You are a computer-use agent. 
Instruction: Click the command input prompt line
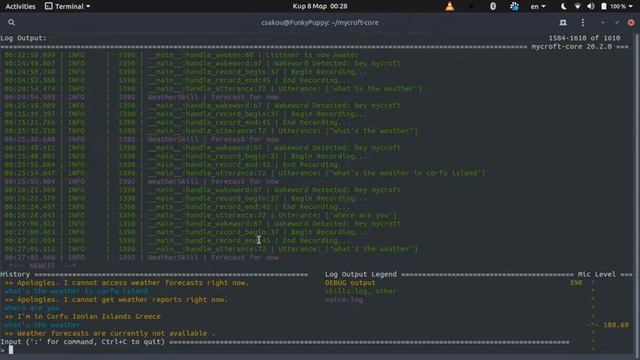[286, 350]
